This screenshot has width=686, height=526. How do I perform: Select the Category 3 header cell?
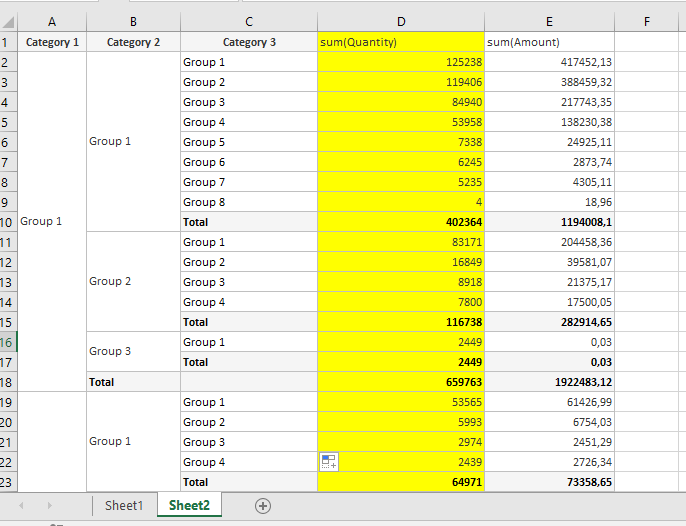[x=248, y=42]
